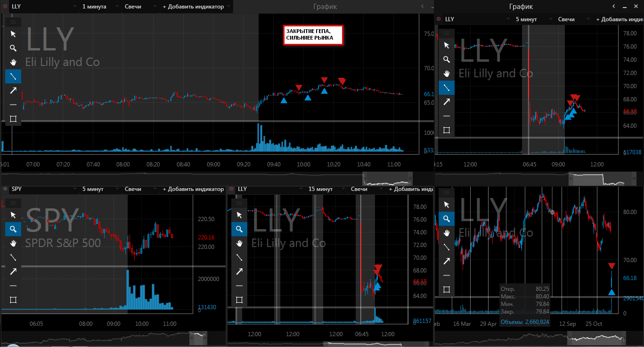
Task: Select the arrow tool in the SPY chart
Action: pyautogui.click(x=13, y=272)
